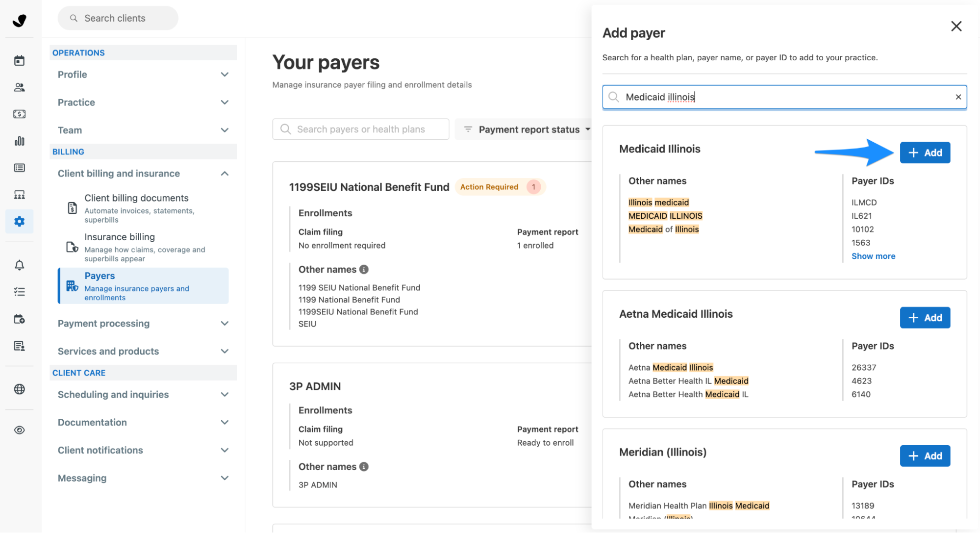
Task: Open the billing dollar icon
Action: point(19,114)
